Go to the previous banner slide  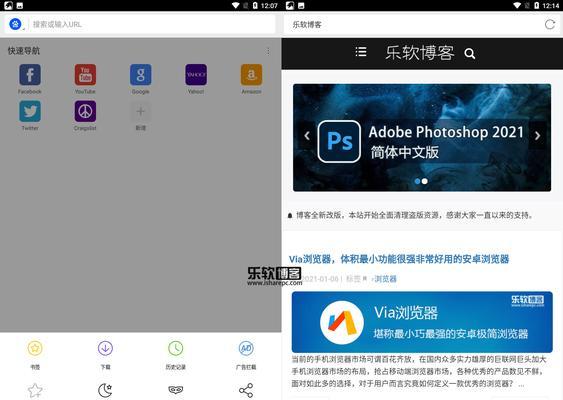click(307, 136)
